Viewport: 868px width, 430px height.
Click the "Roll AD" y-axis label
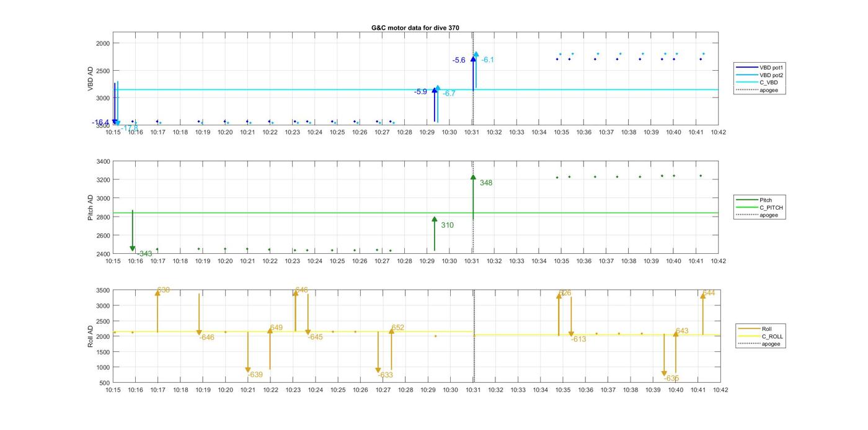point(91,336)
